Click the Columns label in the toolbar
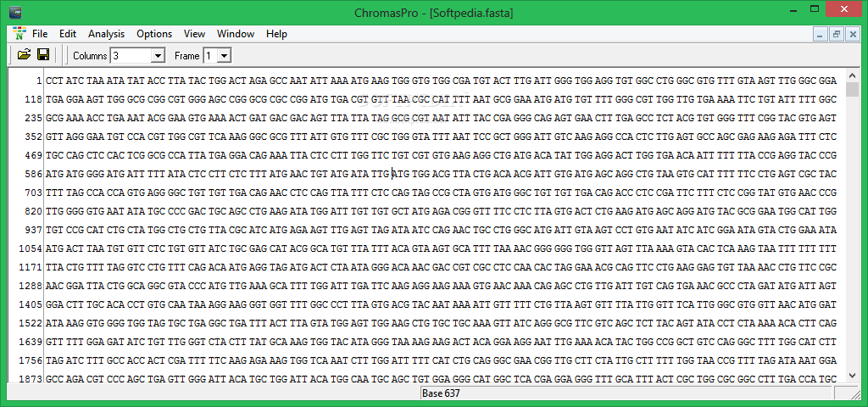 90,56
